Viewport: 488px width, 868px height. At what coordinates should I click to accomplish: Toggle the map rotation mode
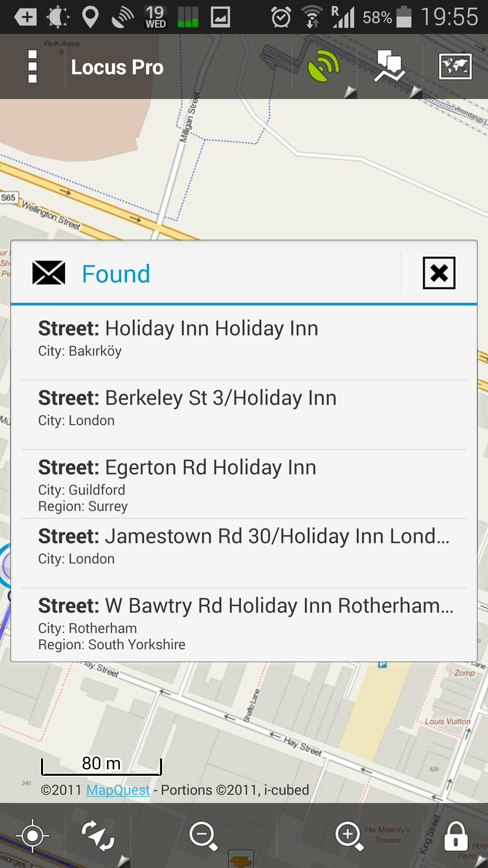98,836
